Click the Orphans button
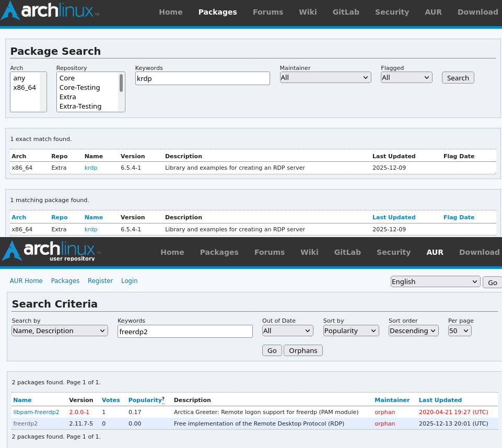Image resolution: width=502 pixels, height=448 pixels. click(303, 350)
